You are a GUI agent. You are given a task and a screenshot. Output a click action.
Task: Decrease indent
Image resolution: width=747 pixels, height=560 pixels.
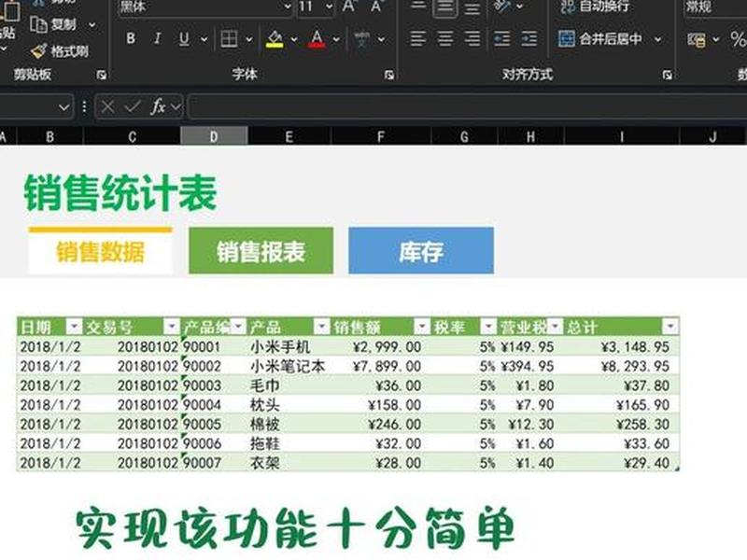click(x=501, y=38)
